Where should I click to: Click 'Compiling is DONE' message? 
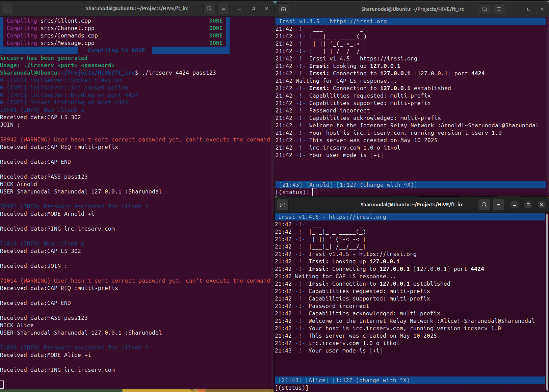116,50
